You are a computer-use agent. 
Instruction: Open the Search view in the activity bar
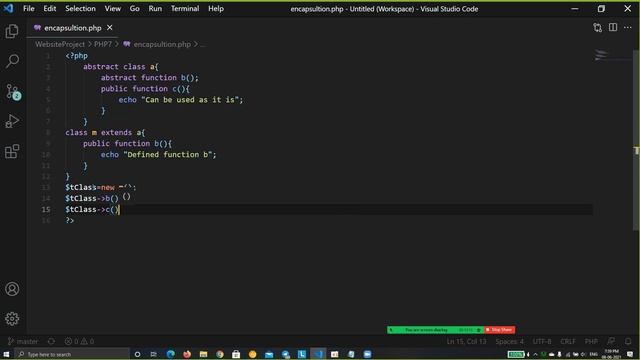[x=12, y=61]
